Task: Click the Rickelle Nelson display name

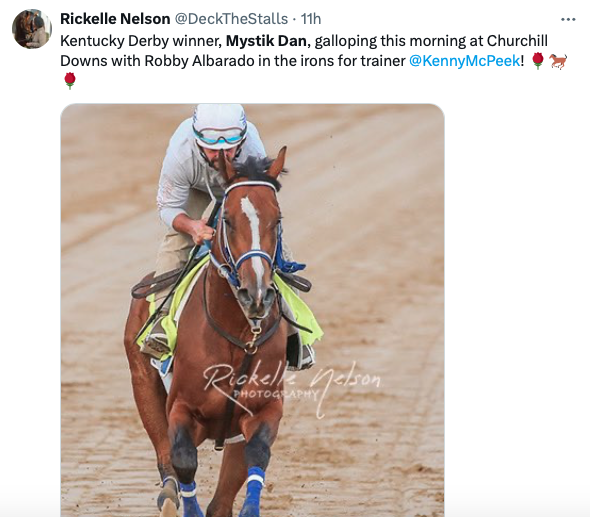Action: coord(115,19)
